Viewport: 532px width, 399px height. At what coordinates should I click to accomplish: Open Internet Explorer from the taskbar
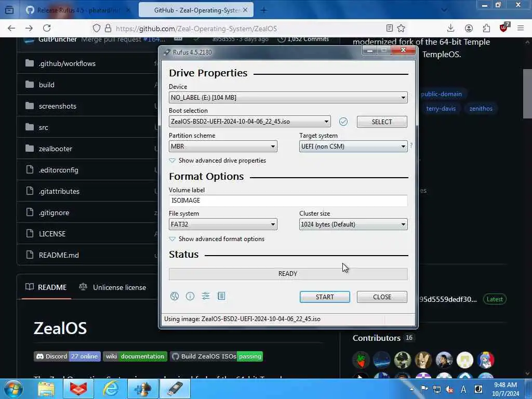pyautogui.click(x=111, y=389)
